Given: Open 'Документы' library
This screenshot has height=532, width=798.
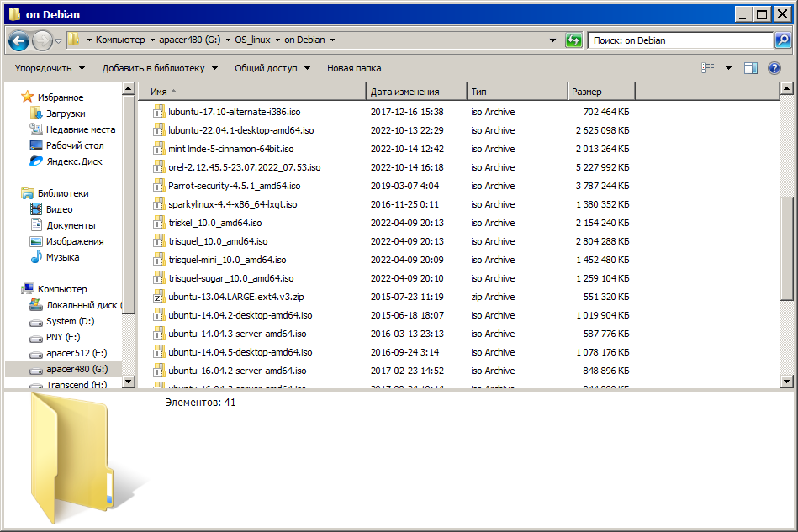Looking at the screenshot, I should tap(71, 225).
